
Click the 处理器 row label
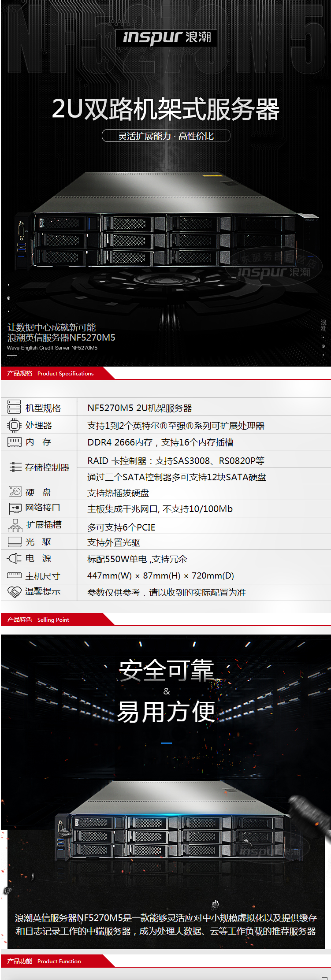point(39,425)
